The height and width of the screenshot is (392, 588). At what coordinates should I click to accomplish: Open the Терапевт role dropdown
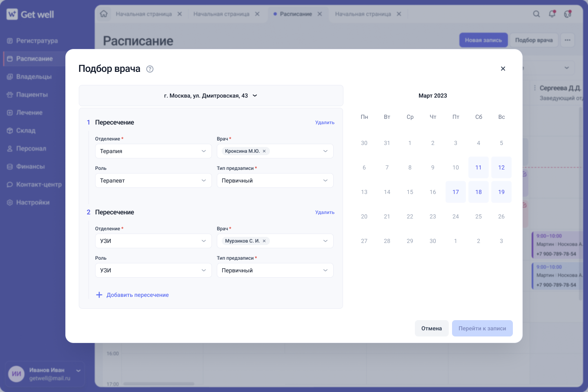coord(153,180)
